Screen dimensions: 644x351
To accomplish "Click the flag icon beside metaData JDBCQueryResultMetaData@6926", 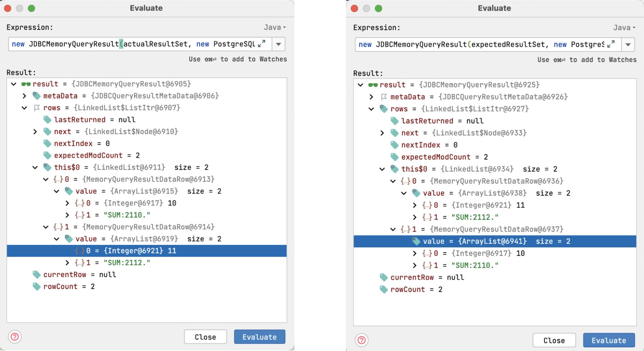I will point(384,97).
